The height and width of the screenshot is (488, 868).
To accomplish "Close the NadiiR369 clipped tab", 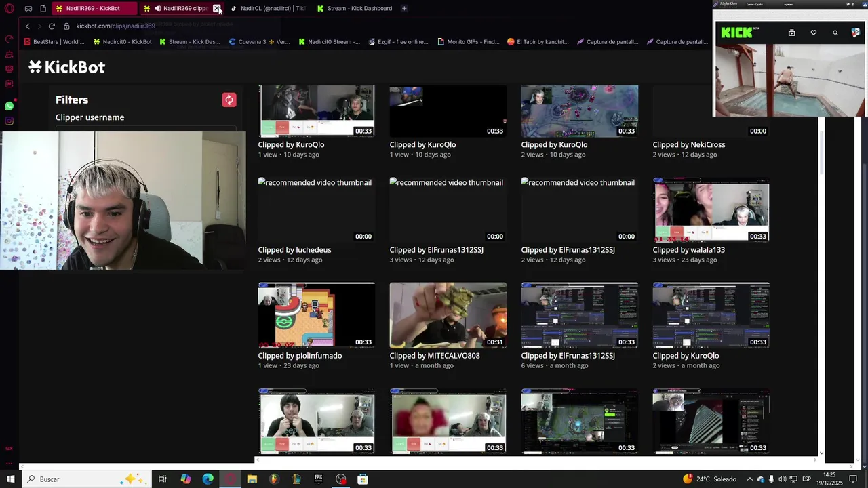I will click(216, 9).
